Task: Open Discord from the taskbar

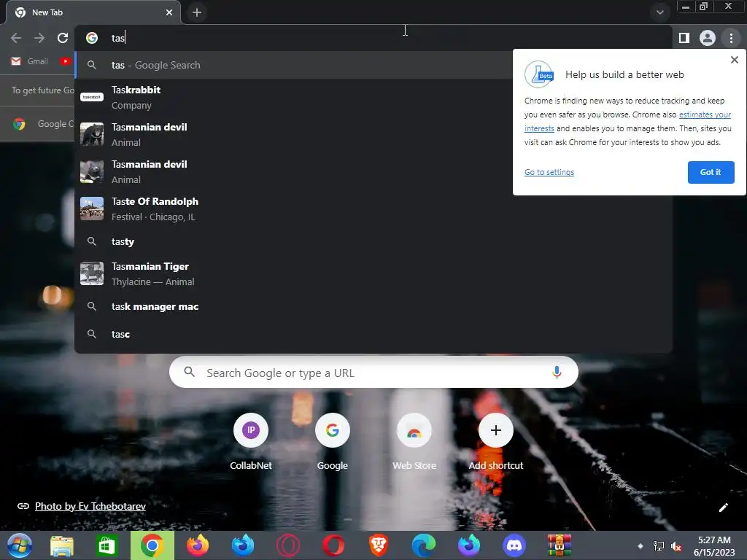Action: tap(514, 545)
